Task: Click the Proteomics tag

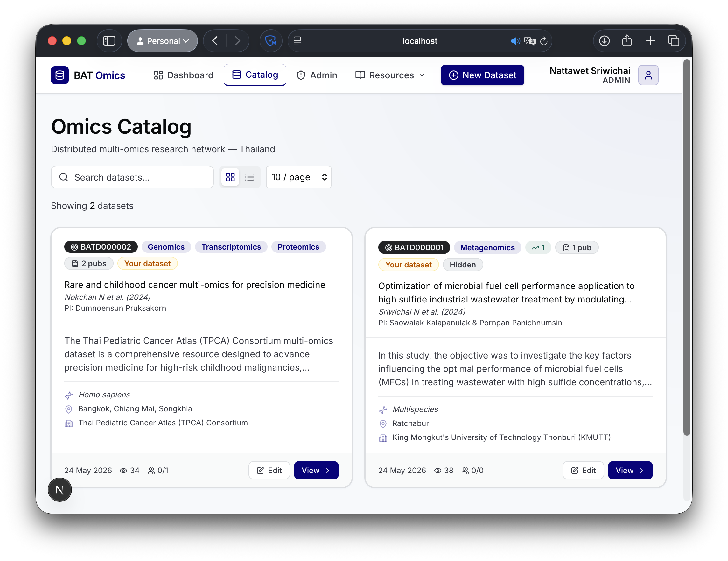Action: tap(298, 247)
